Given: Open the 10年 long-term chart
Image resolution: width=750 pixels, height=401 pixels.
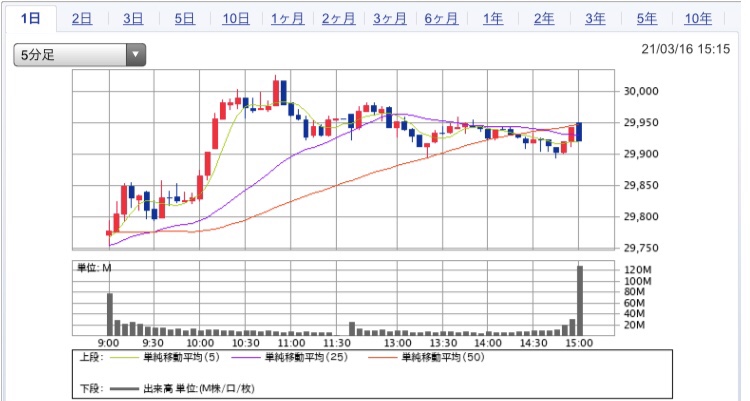Looking at the screenshot, I should coord(698,19).
